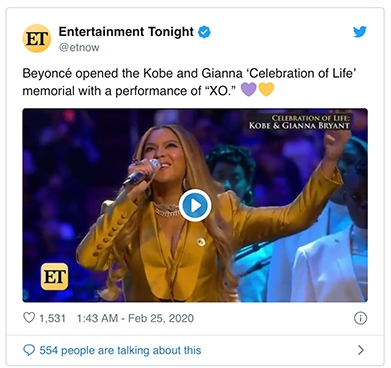
Task: Like the tweet with heart icon
Action: [29, 318]
